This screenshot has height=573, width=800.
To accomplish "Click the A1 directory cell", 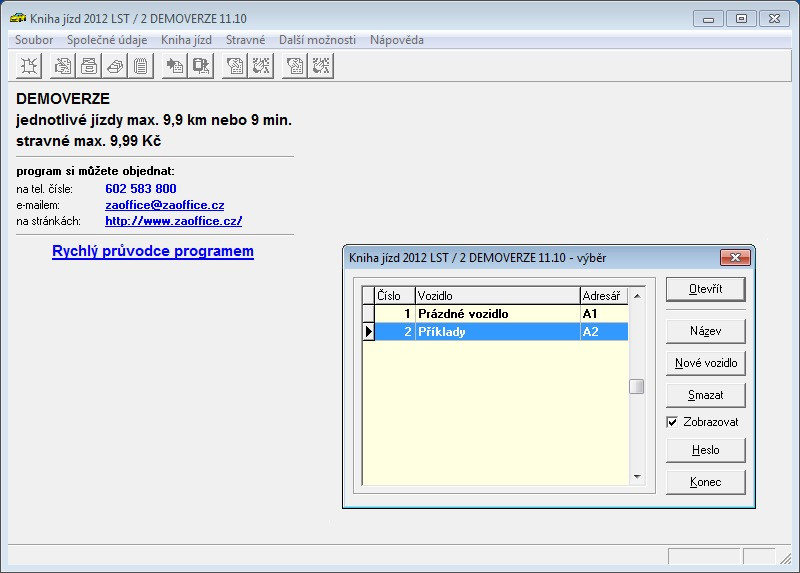I will [604, 314].
